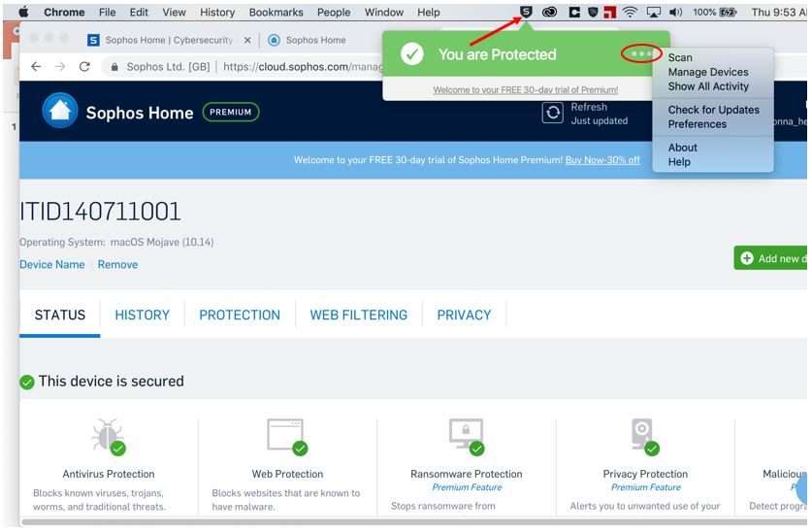Click the Buy Now-30% off link
812x532 pixels.
pos(602,160)
